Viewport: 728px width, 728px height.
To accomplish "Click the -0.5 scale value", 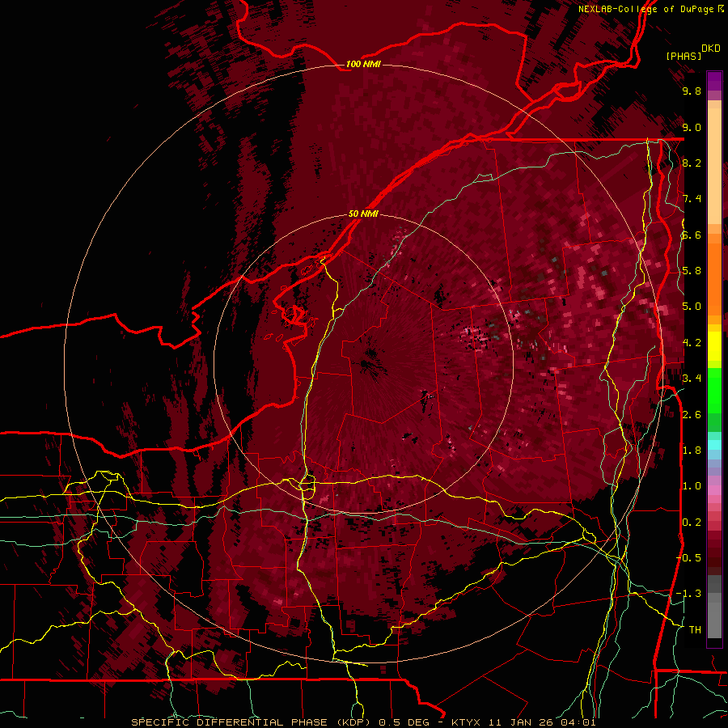I will [688, 558].
